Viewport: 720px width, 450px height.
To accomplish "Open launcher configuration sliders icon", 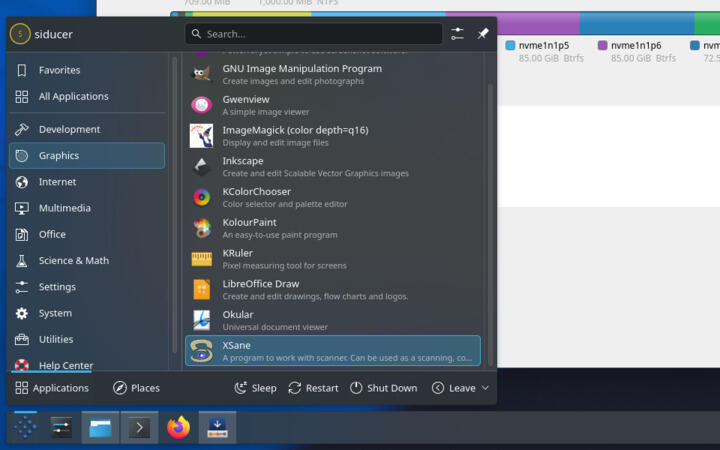I will coord(457,34).
